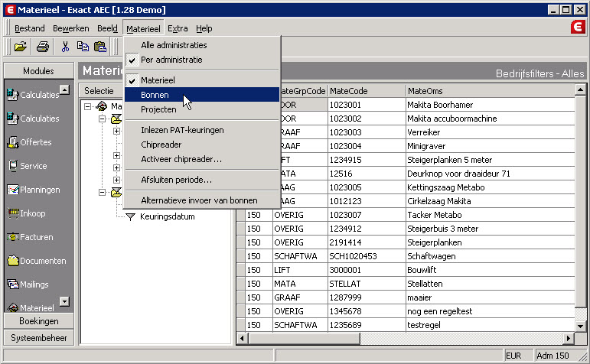Toggle the checked Per administratie menu option
The image size is (590, 364).
coord(202,60)
